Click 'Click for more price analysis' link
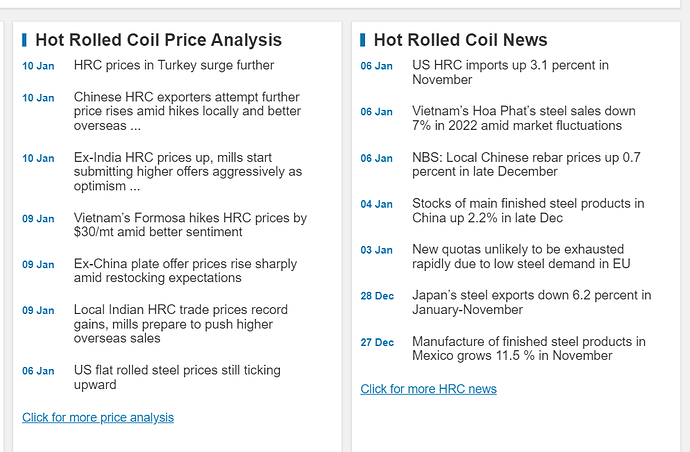690x452 pixels. [x=98, y=417]
